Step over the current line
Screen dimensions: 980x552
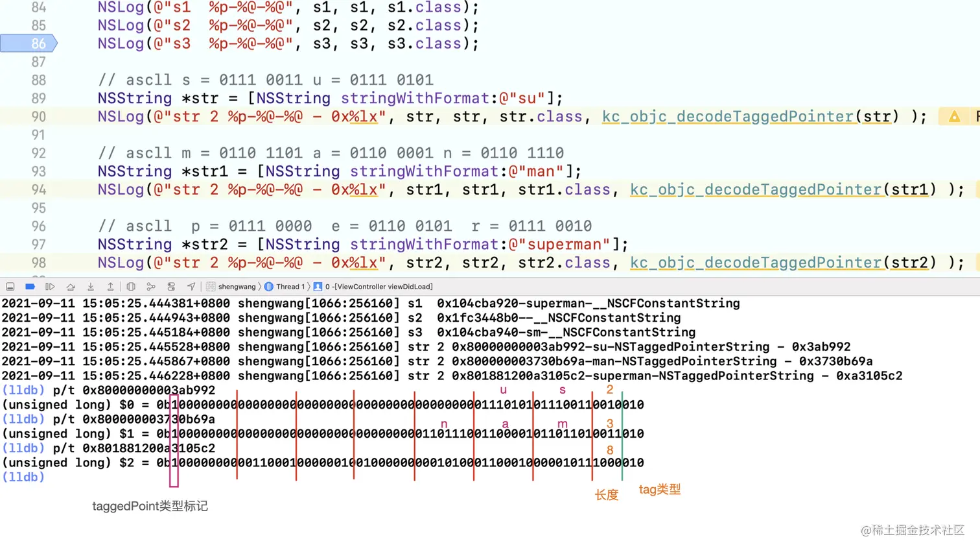tap(70, 286)
